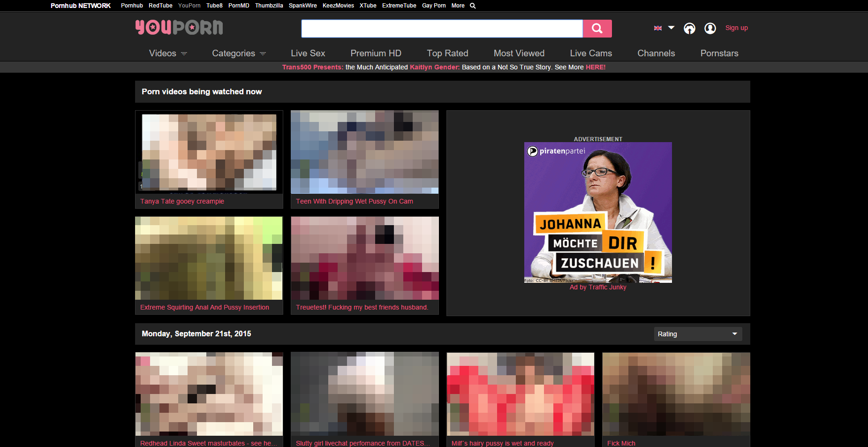Open the Channels section
The height and width of the screenshot is (447, 868).
click(x=656, y=53)
